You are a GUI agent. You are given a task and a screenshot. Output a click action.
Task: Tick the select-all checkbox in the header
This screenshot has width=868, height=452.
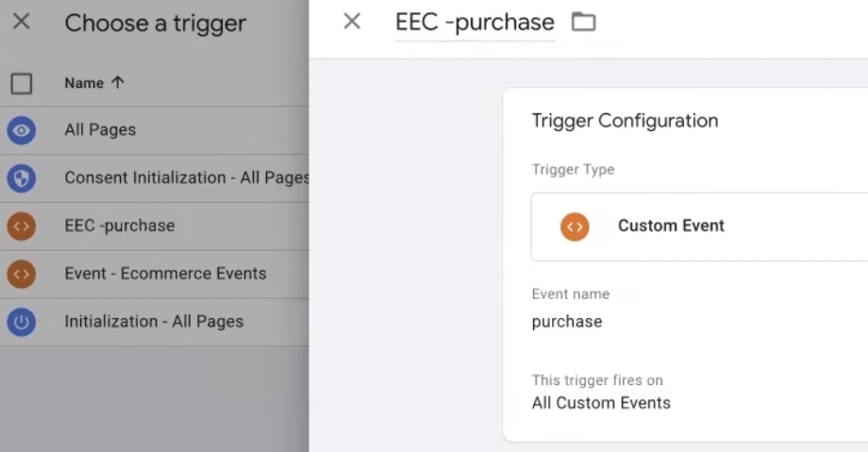click(21, 83)
